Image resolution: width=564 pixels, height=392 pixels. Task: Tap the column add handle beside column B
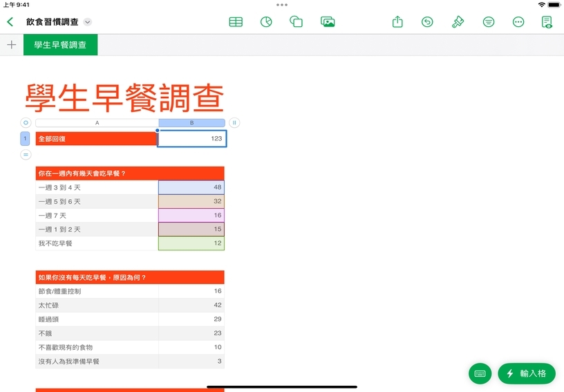tap(234, 123)
